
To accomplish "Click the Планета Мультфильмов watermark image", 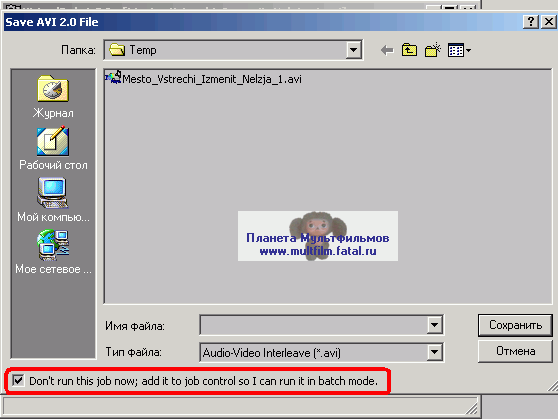I will point(318,236).
